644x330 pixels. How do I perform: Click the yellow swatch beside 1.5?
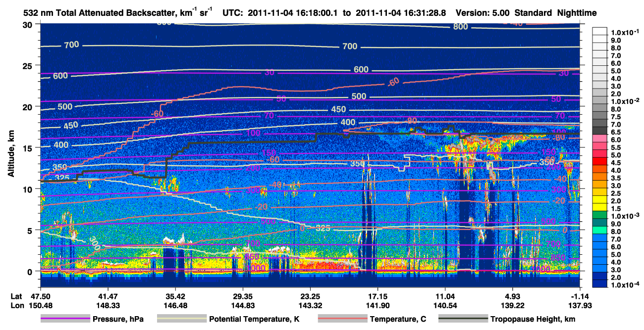[x=600, y=208]
